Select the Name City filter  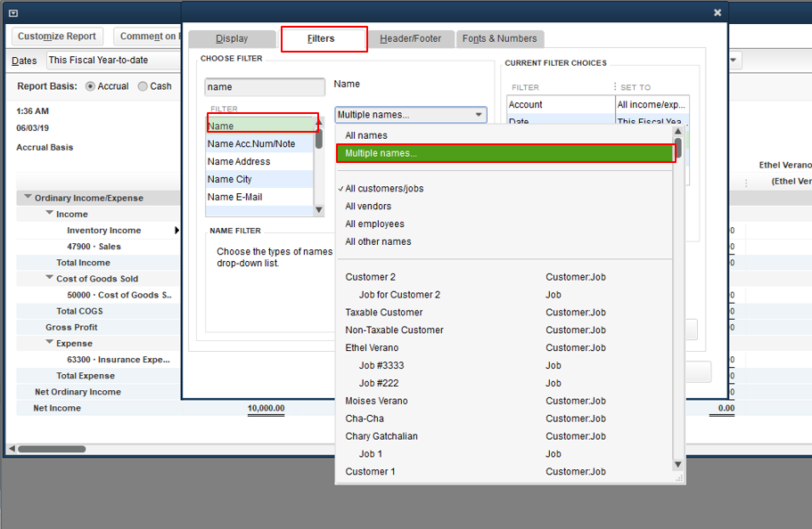pos(259,179)
